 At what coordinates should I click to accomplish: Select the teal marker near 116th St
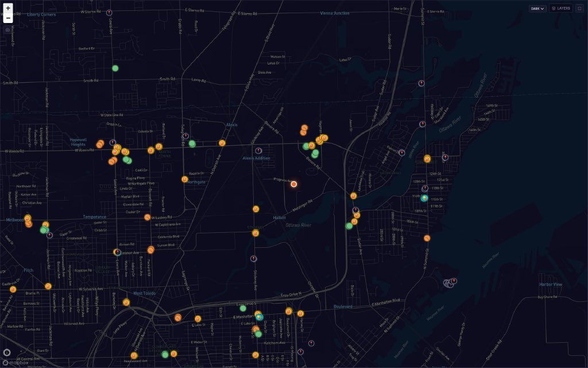coord(424,198)
